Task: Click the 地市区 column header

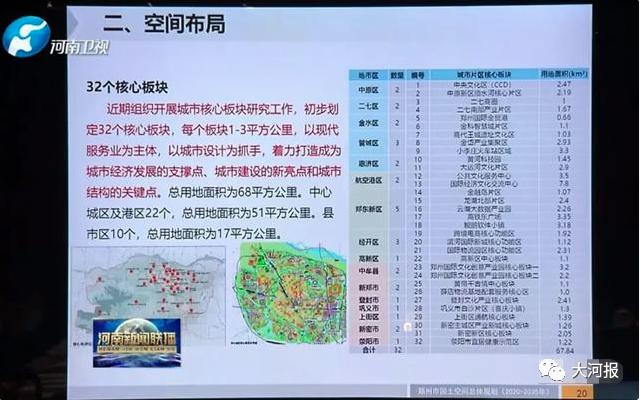Action: click(369, 75)
